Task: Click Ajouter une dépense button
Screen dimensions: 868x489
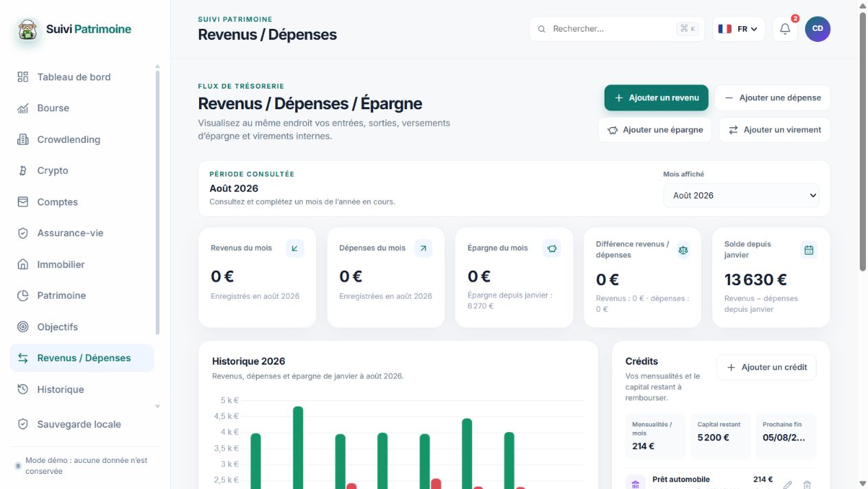Action: pyautogui.click(x=773, y=98)
